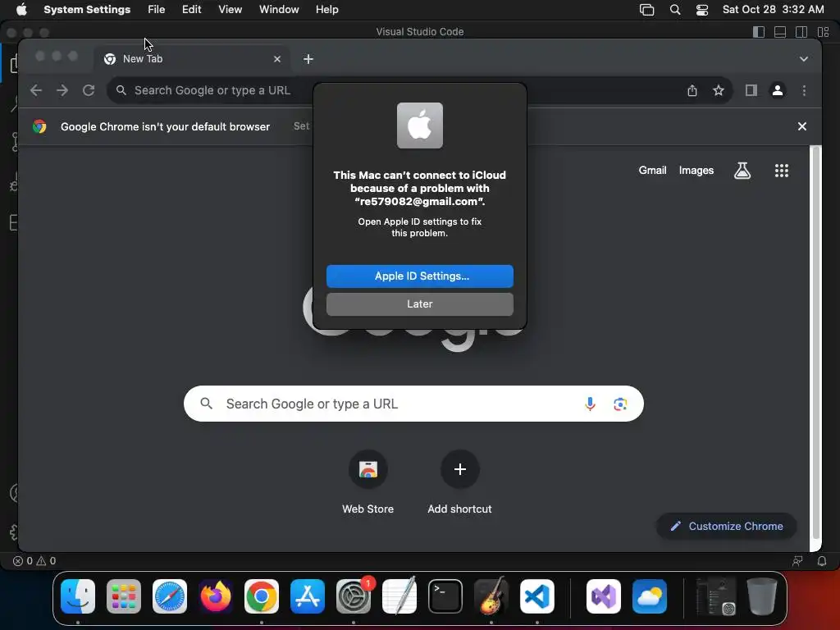The image size is (840, 630).
Task: Open System Settings app menu
Action: pos(87,10)
